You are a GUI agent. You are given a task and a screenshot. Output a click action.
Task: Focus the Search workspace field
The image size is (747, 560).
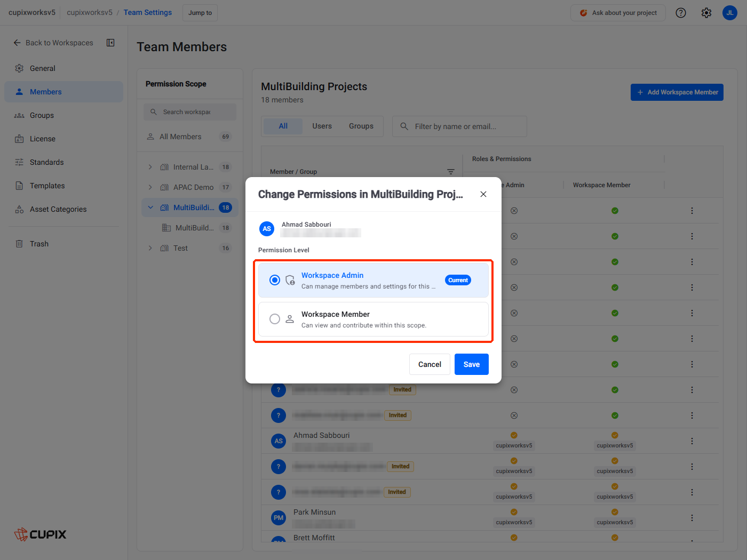click(190, 112)
